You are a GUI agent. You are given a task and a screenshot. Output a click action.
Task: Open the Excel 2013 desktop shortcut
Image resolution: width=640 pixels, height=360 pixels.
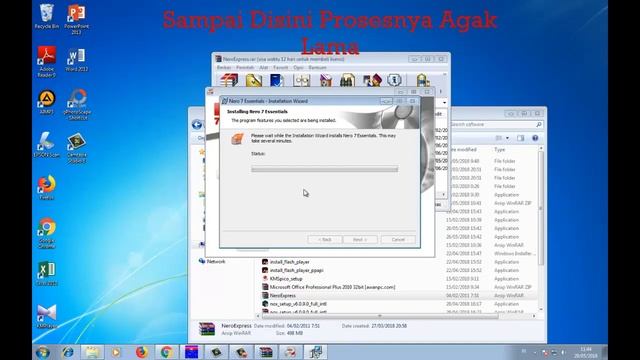tap(47, 273)
